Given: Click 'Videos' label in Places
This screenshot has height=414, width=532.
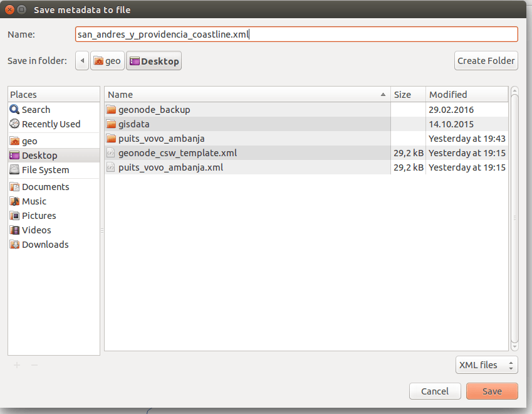Looking at the screenshot, I should (36, 230).
